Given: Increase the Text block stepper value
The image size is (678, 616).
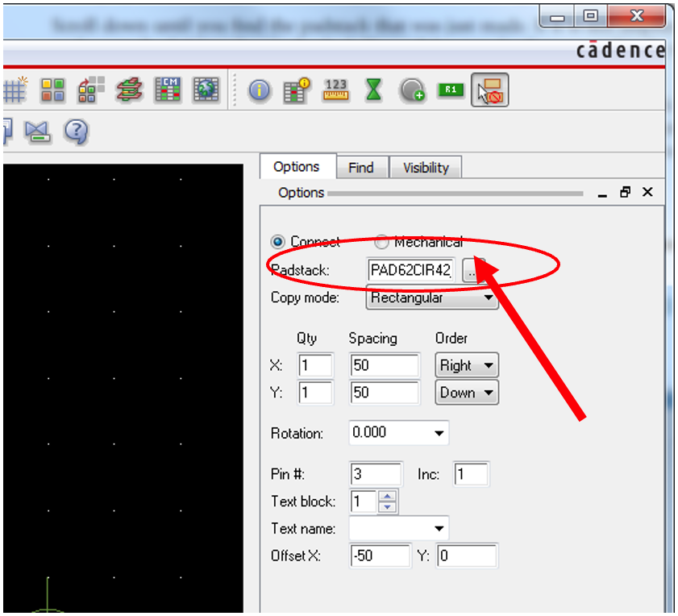Looking at the screenshot, I should click(x=388, y=497).
